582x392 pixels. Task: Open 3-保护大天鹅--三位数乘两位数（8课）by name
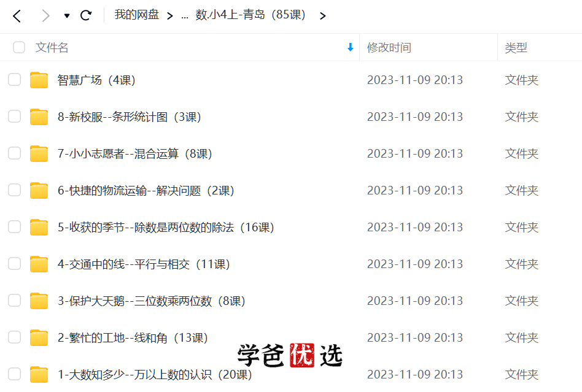(x=152, y=301)
